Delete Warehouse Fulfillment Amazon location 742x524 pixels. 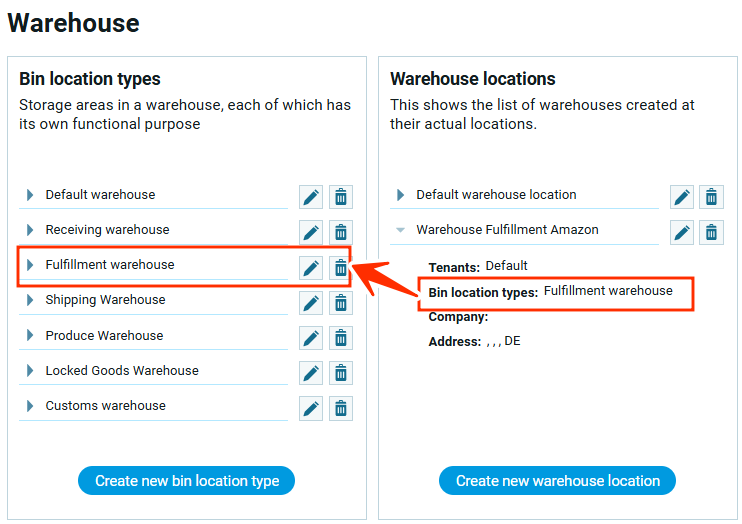(712, 232)
